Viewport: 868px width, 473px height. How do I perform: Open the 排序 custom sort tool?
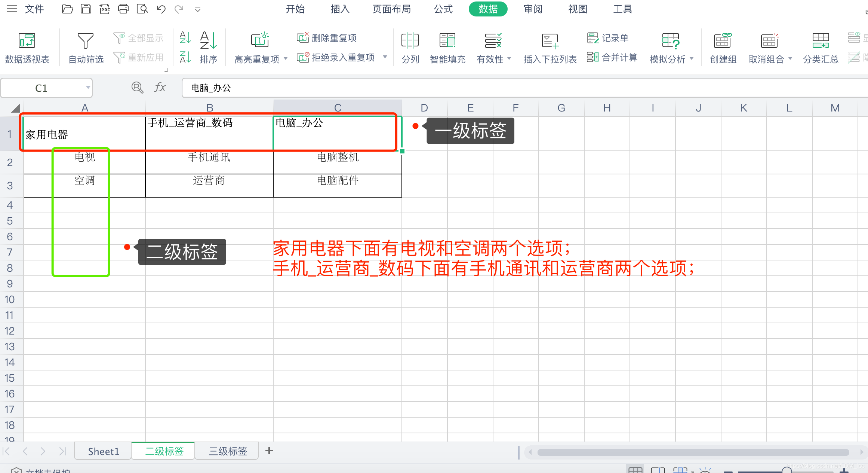(208, 48)
